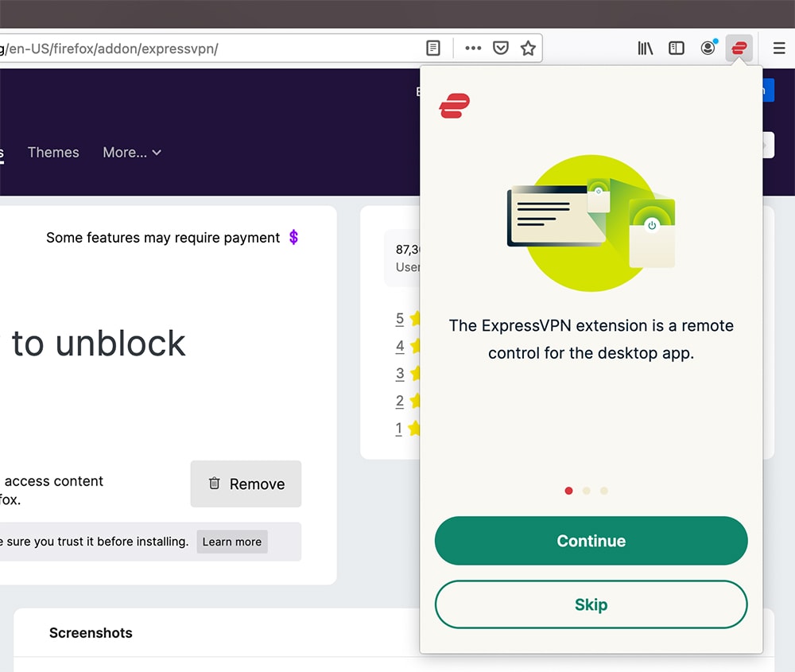Select first onboarding page dot

[x=569, y=491]
